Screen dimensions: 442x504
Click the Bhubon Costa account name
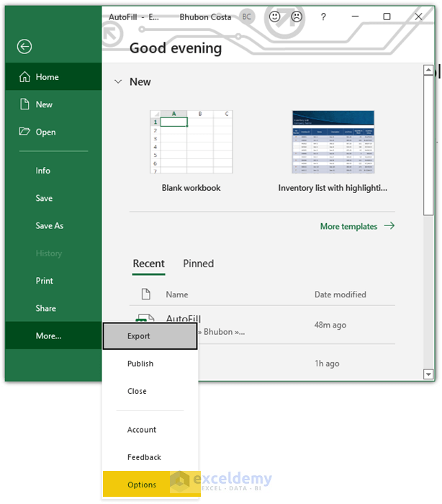(x=205, y=17)
